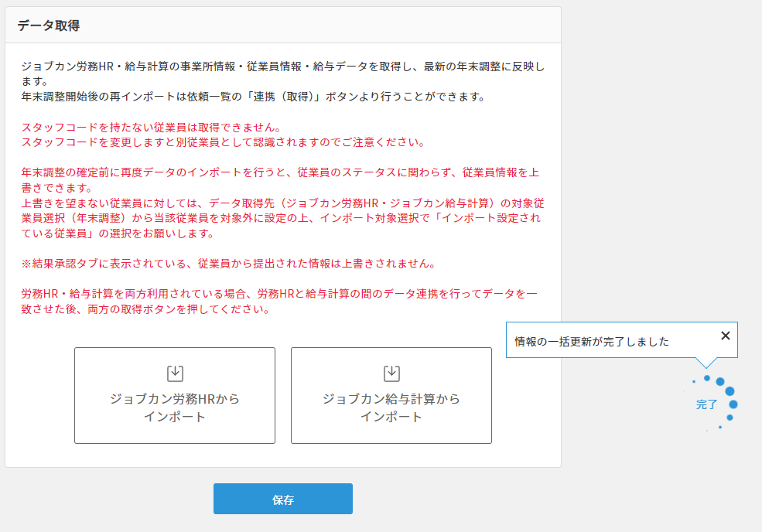Click the red line スタッフコードを変更しますと別従業員として認識されます
This screenshot has height=532, width=762.
[224, 142]
